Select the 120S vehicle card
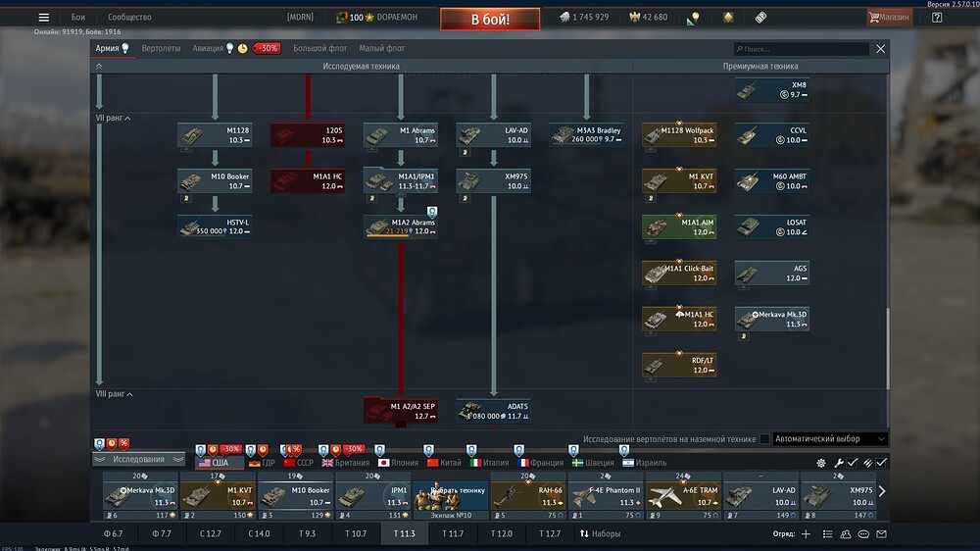This screenshot has width=980, height=551. tap(308, 135)
